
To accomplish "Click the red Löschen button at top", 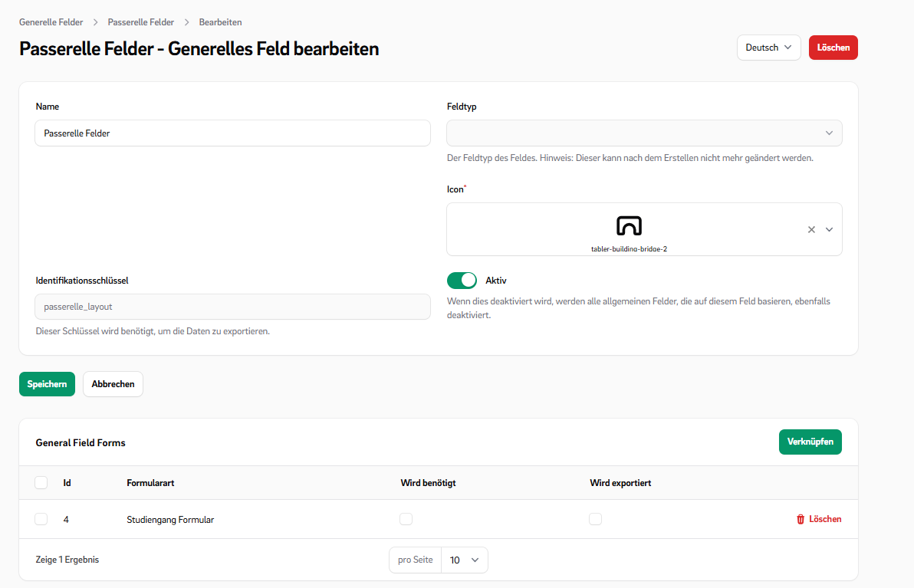I will click(833, 48).
